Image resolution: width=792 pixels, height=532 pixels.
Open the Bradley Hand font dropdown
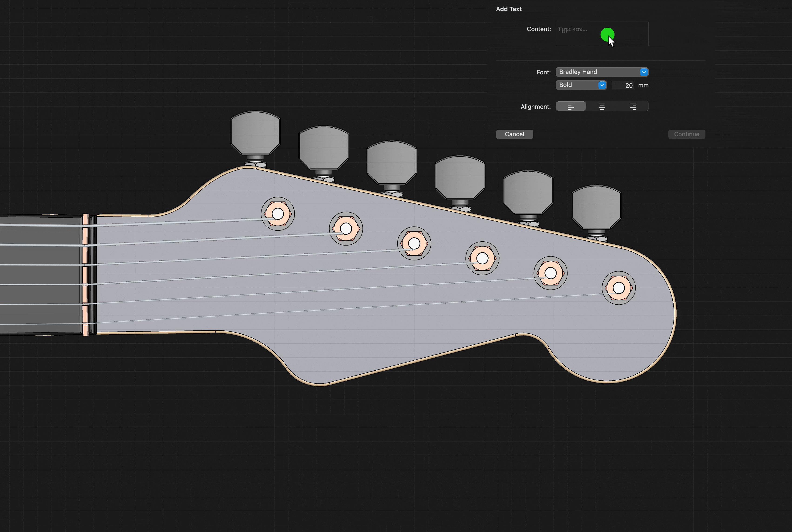(601, 72)
